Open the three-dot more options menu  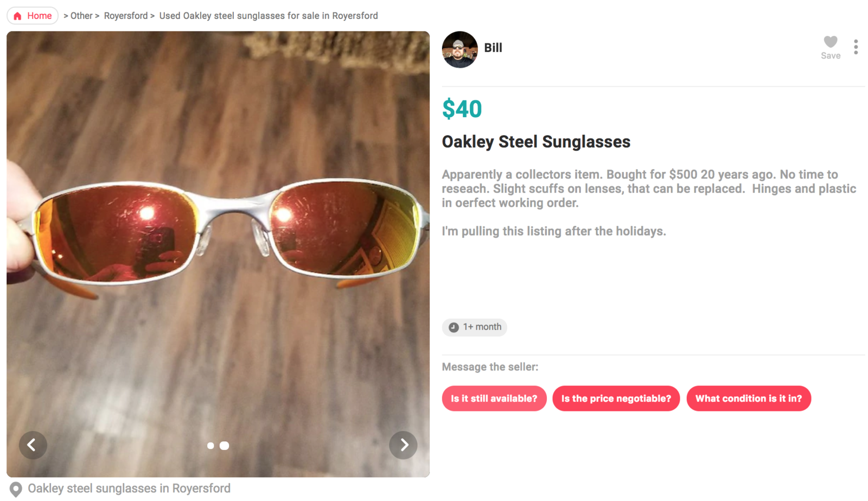point(856,47)
